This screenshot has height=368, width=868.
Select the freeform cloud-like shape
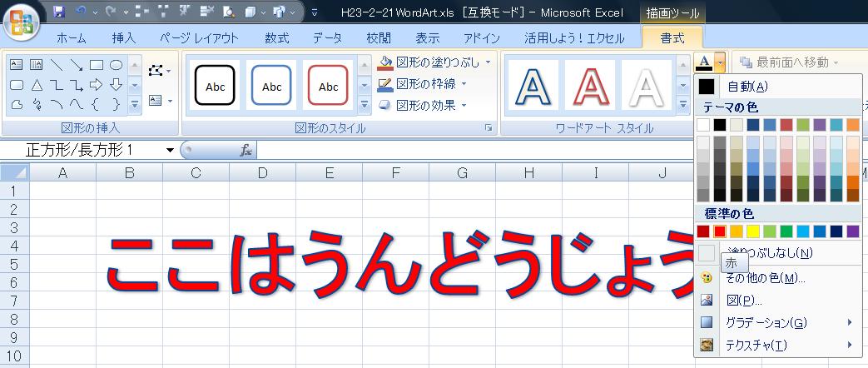(17, 104)
